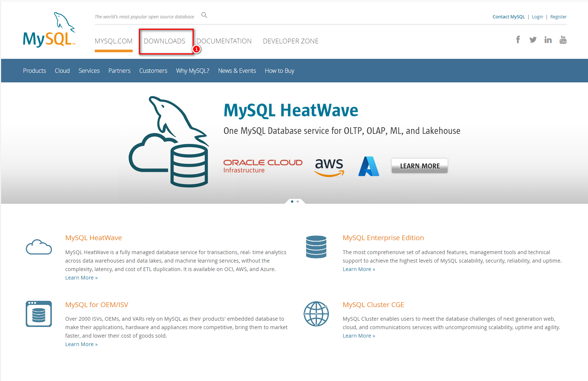Open the search magnifier icon
The width and height of the screenshot is (588, 381).
pyautogui.click(x=204, y=15)
